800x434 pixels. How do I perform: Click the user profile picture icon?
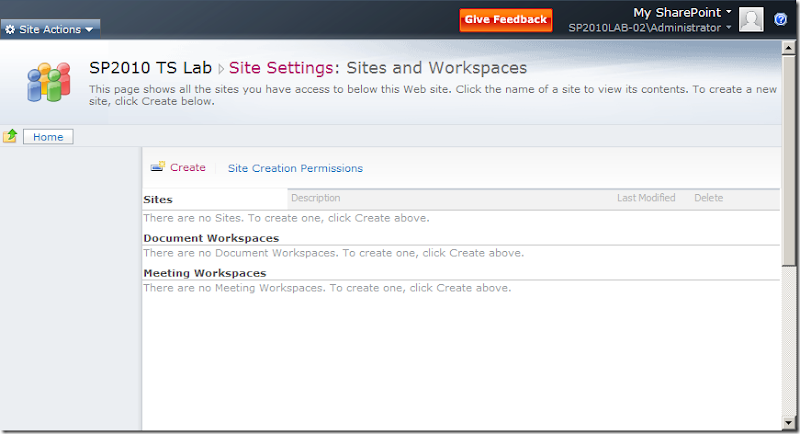[x=751, y=19]
